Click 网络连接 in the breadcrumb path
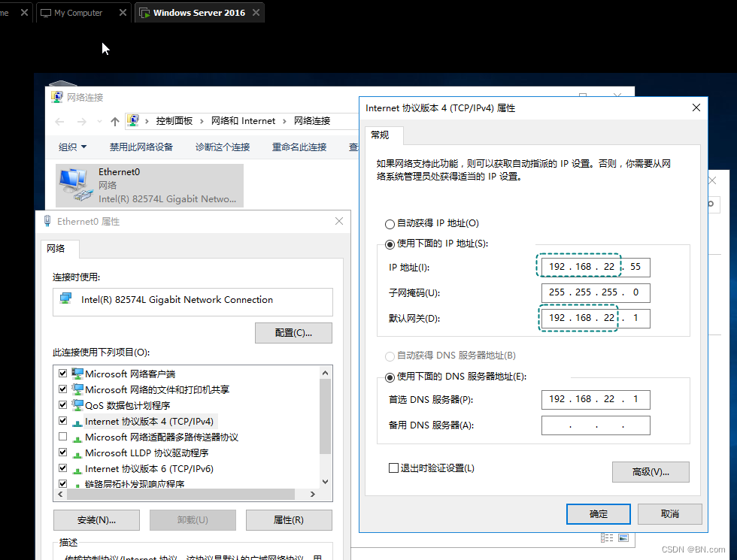The width and height of the screenshot is (737, 560). pos(312,121)
